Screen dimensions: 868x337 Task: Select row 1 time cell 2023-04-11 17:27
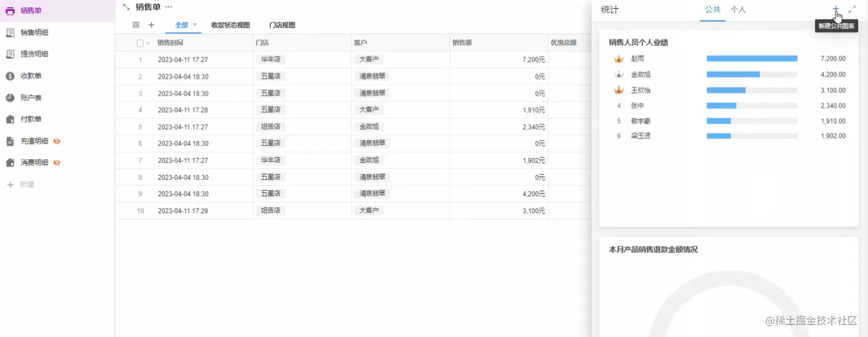point(183,60)
